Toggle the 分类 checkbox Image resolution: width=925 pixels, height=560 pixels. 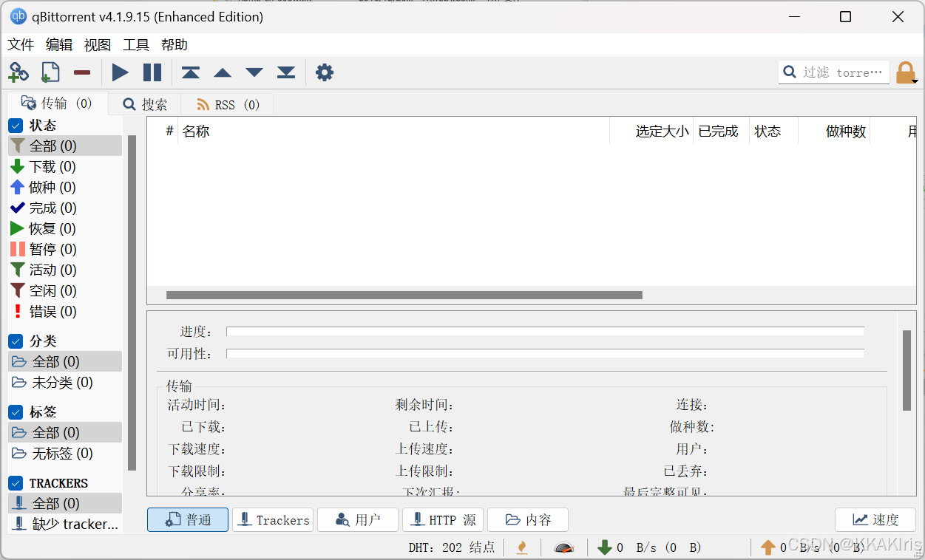[16, 341]
